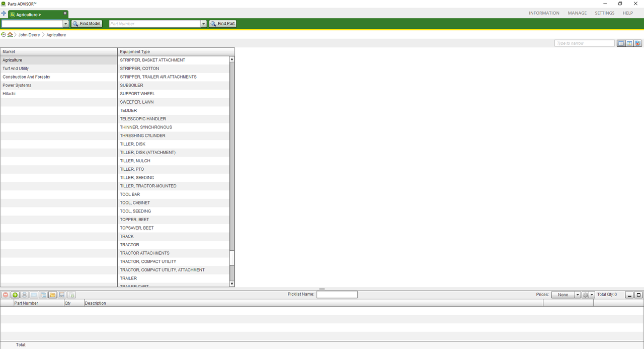Click the Find Part button
This screenshot has width=644, height=349.
(222, 24)
